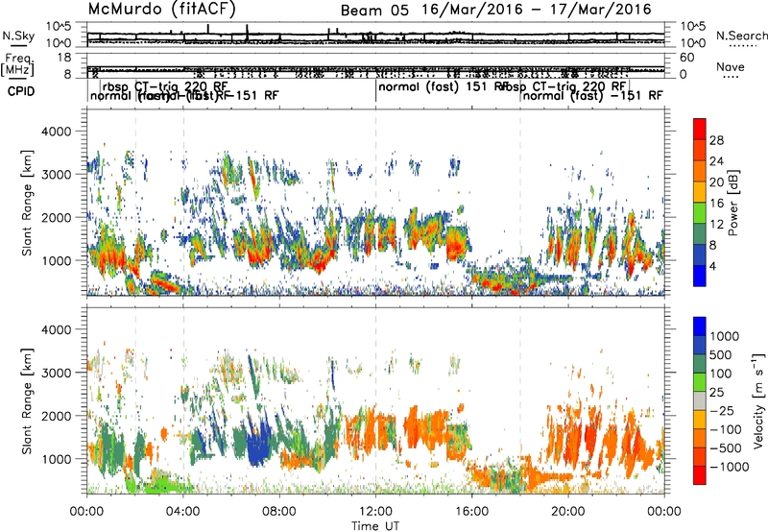Click the Freq. [MHz] axis label
Viewport: 768px width, 532px height.
point(17,65)
